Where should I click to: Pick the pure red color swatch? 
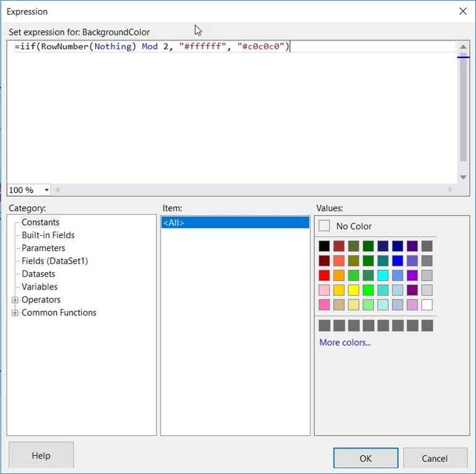[x=324, y=275]
